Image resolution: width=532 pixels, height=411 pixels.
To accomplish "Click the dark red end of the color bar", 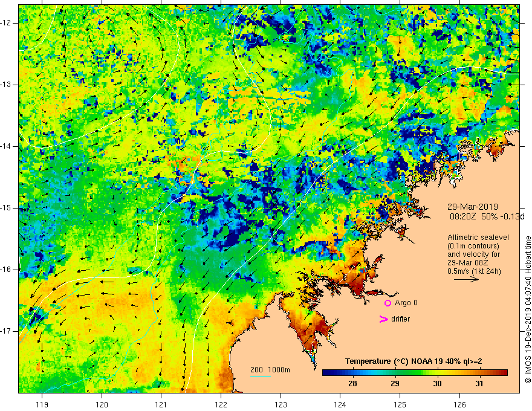I will (x=504, y=373).
